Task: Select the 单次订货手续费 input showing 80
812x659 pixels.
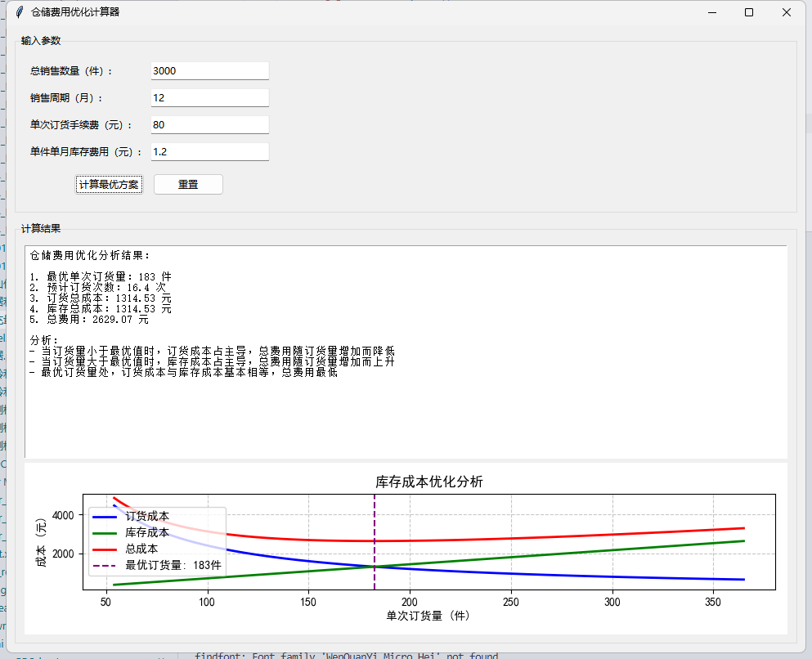Action: [x=209, y=124]
